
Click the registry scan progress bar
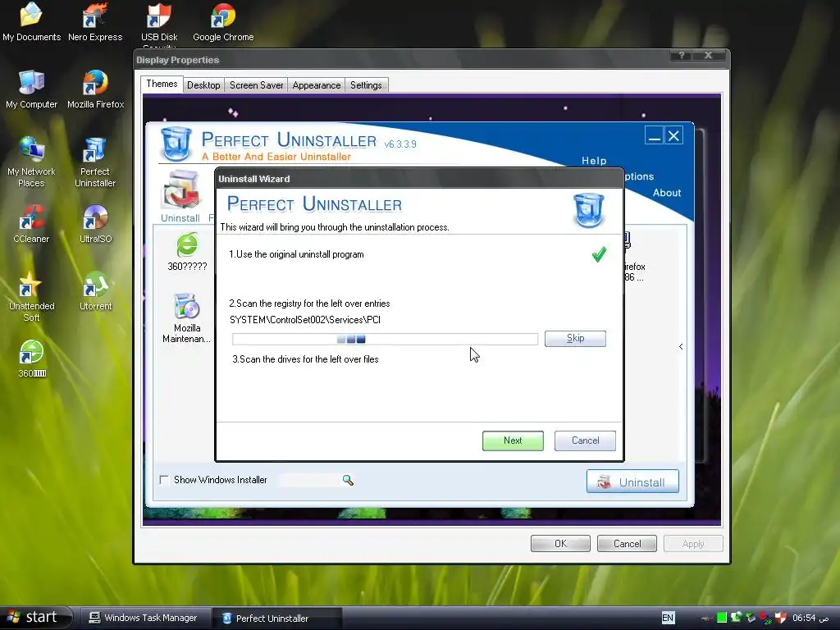click(385, 339)
